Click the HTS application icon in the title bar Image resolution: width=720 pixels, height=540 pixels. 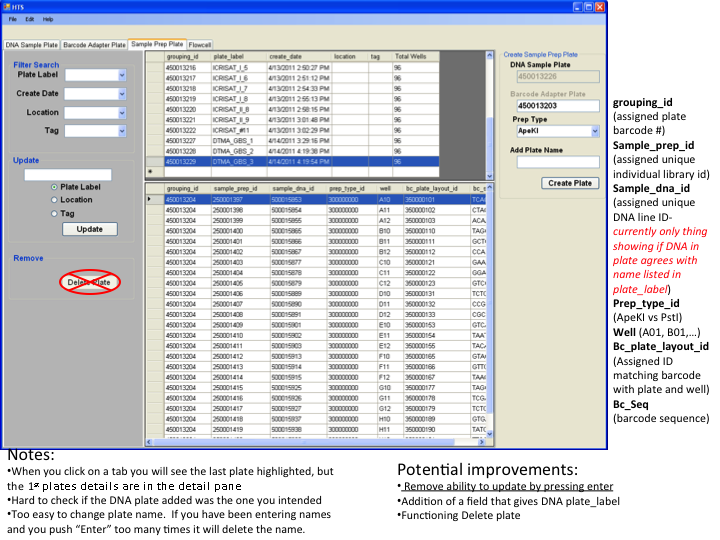pyautogui.click(x=6, y=7)
